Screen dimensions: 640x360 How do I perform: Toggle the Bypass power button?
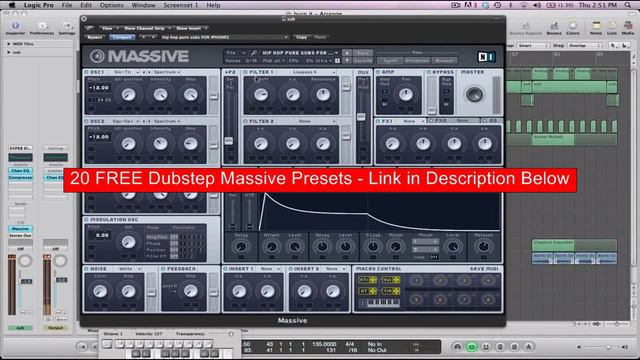(x=429, y=72)
